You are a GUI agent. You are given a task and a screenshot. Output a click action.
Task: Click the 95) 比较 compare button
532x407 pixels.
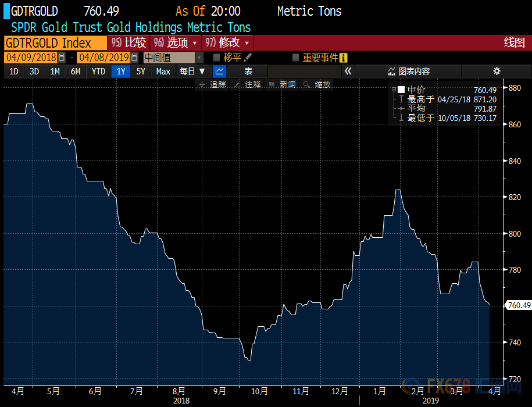pyautogui.click(x=129, y=43)
